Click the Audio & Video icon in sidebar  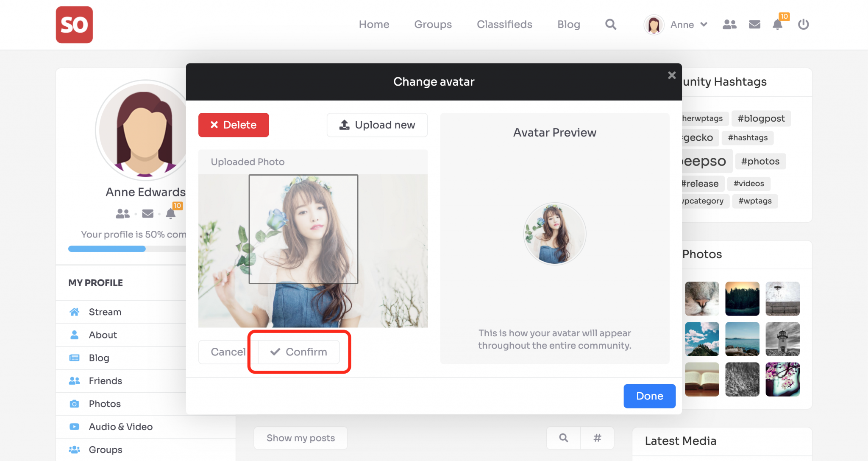tap(74, 427)
